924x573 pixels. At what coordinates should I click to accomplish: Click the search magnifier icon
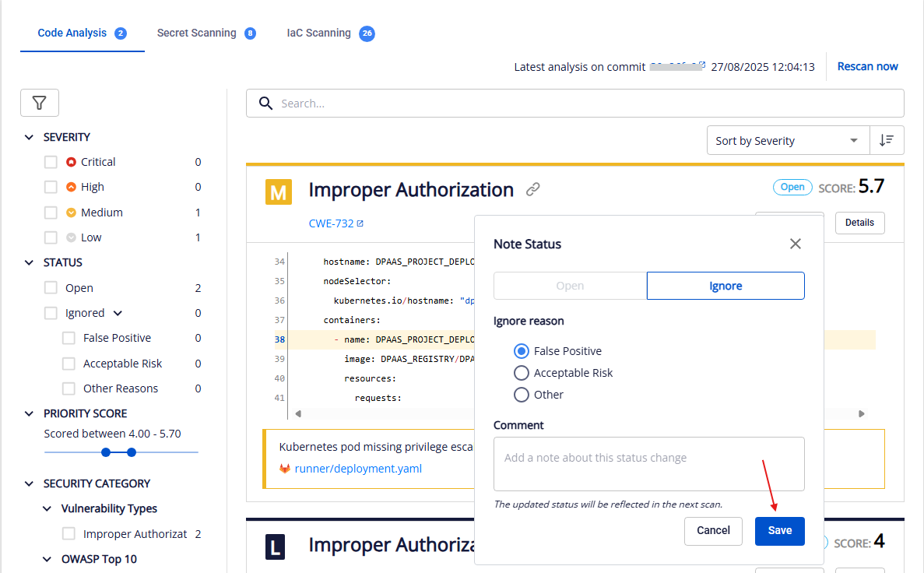pyautogui.click(x=266, y=104)
